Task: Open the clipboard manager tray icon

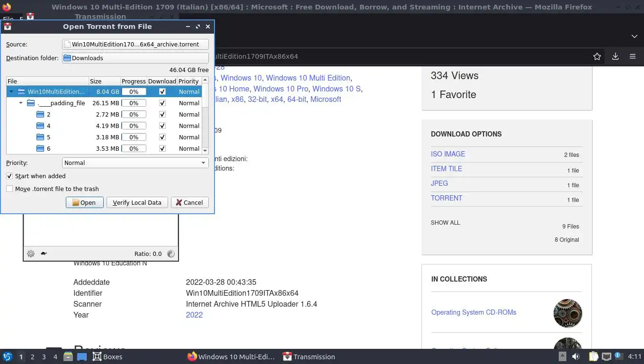Action: [x=593, y=356]
